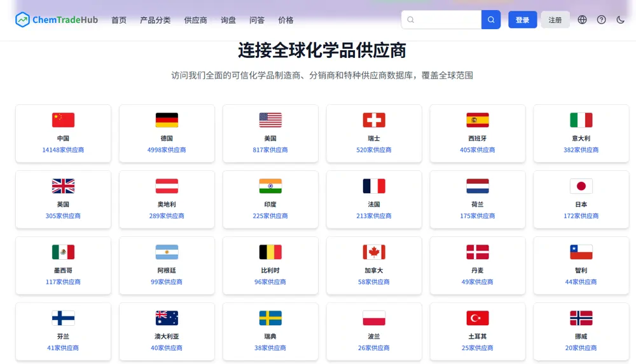The image size is (636, 364).
Task: Open the 产品分类 menu item
Action: (155, 20)
